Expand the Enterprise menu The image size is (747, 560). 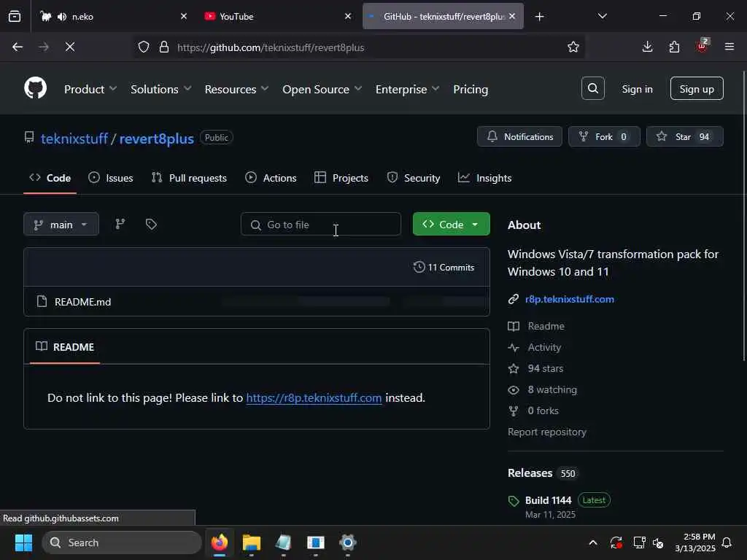tap(407, 89)
